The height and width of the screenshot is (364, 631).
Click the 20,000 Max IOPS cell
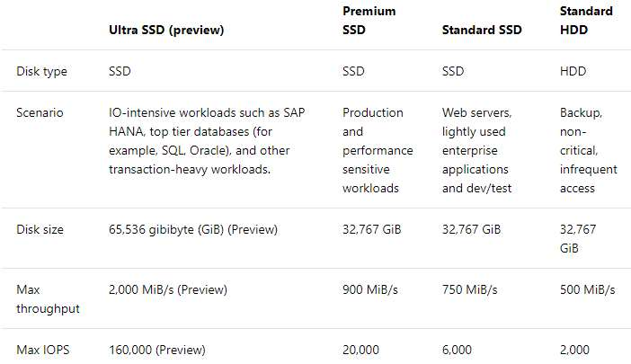360,349
